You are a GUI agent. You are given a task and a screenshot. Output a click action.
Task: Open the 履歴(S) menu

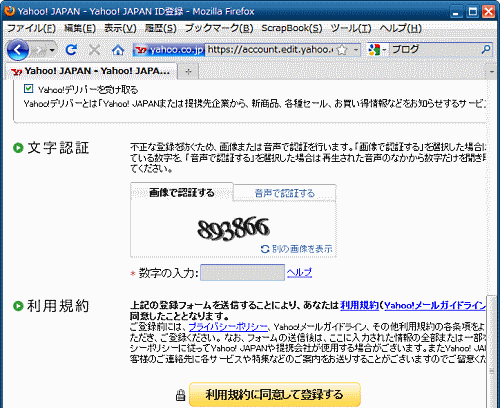coord(160,28)
